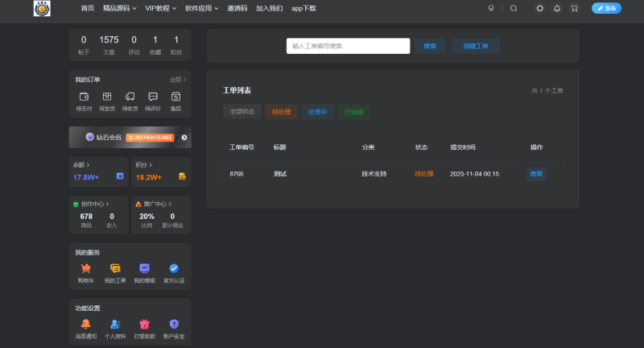The image size is (644, 348).
Task: Open the 加入我们 menu item
Action: coord(270,8)
